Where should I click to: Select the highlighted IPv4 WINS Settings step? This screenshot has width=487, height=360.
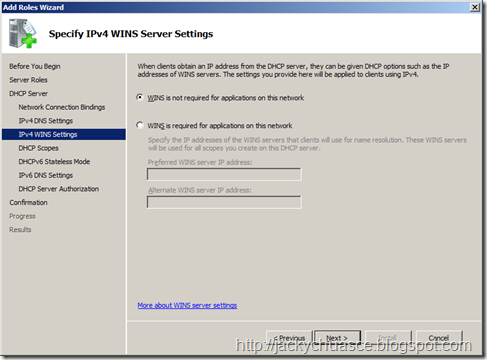point(64,134)
